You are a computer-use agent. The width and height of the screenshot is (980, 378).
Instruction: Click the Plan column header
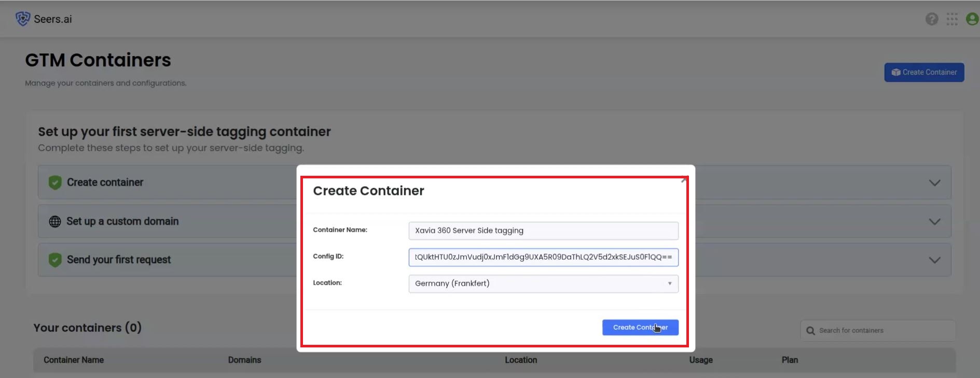point(790,360)
